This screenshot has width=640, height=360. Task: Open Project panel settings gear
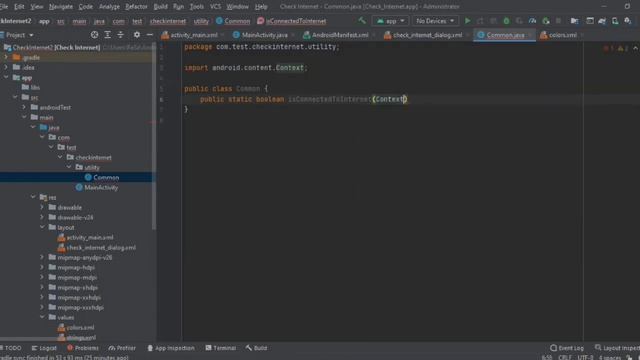tap(137, 35)
